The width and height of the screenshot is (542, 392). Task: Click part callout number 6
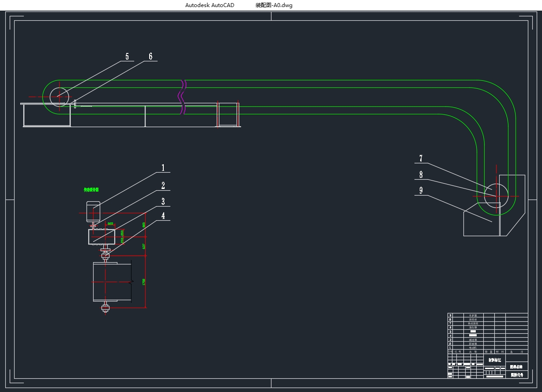pyautogui.click(x=151, y=56)
